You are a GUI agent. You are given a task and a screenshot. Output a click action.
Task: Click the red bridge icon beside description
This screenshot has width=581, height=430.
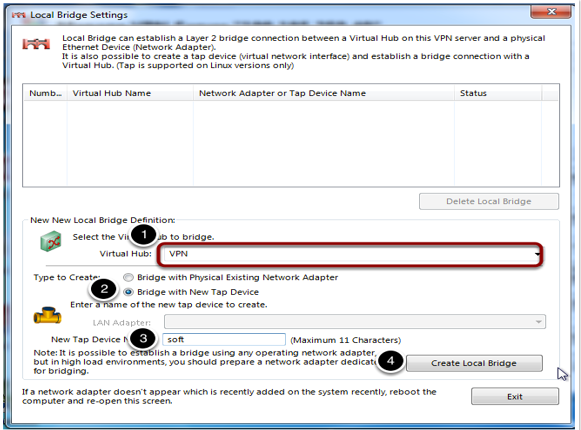[36, 44]
